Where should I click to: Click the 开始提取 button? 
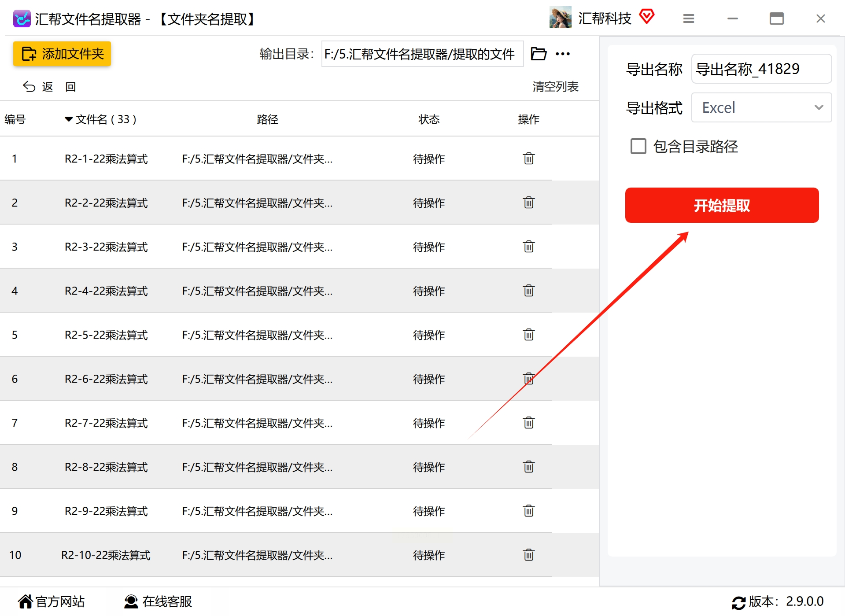coord(722,205)
